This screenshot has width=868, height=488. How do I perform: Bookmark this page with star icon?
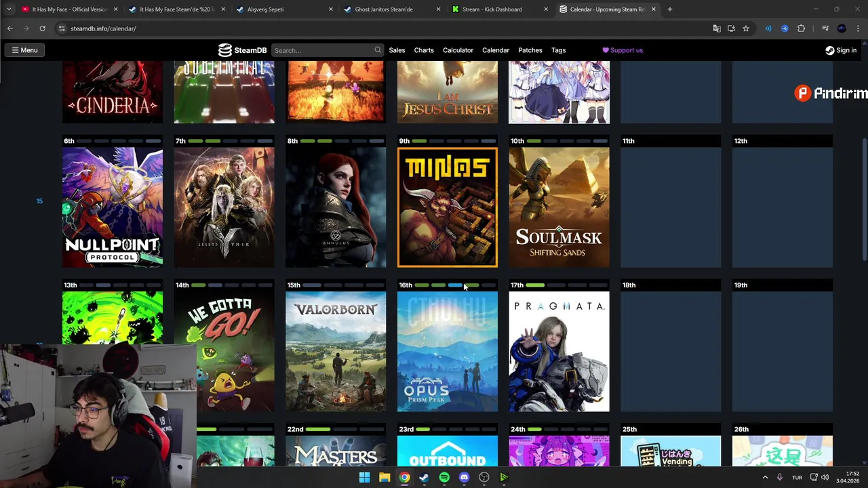click(746, 28)
